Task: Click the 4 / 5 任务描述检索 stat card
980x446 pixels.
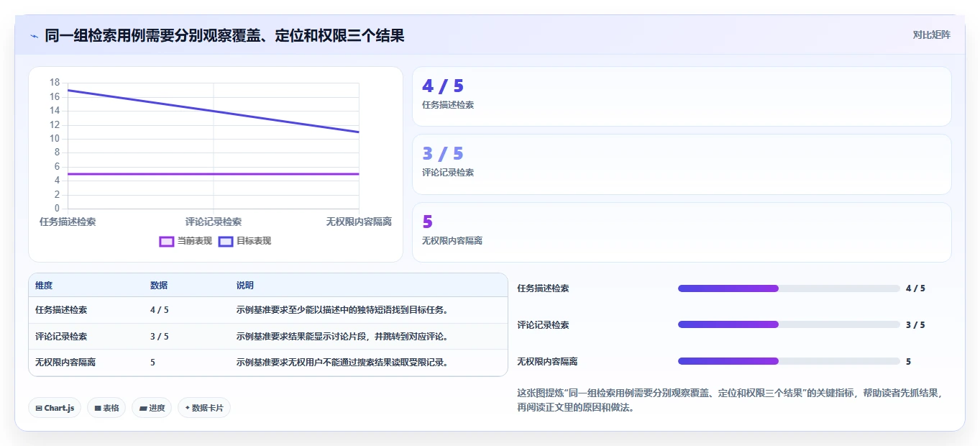Action: point(682,96)
